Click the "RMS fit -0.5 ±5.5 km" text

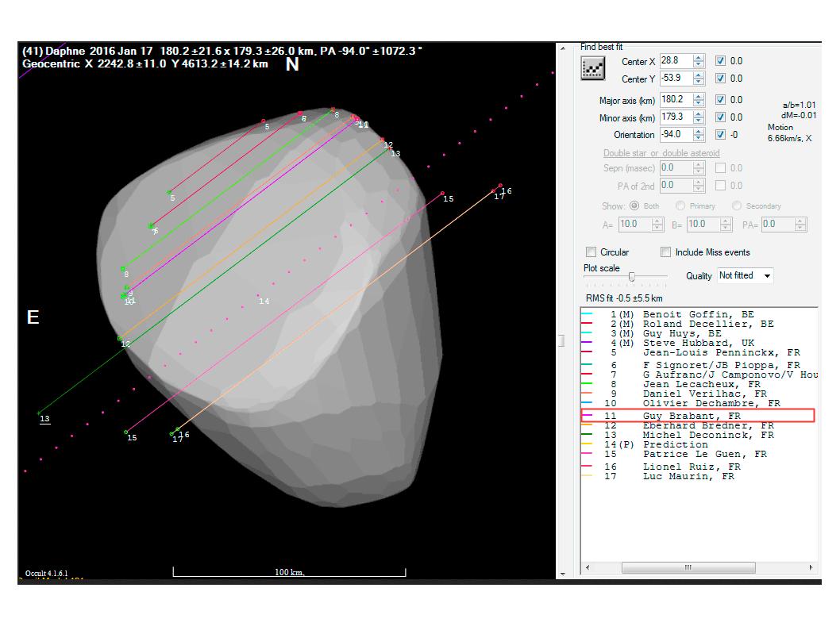624,298
